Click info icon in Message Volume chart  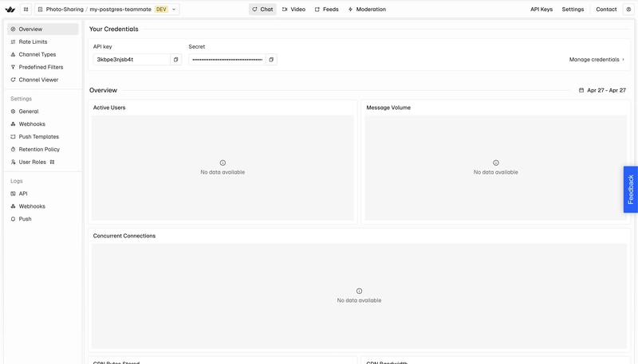coord(495,163)
